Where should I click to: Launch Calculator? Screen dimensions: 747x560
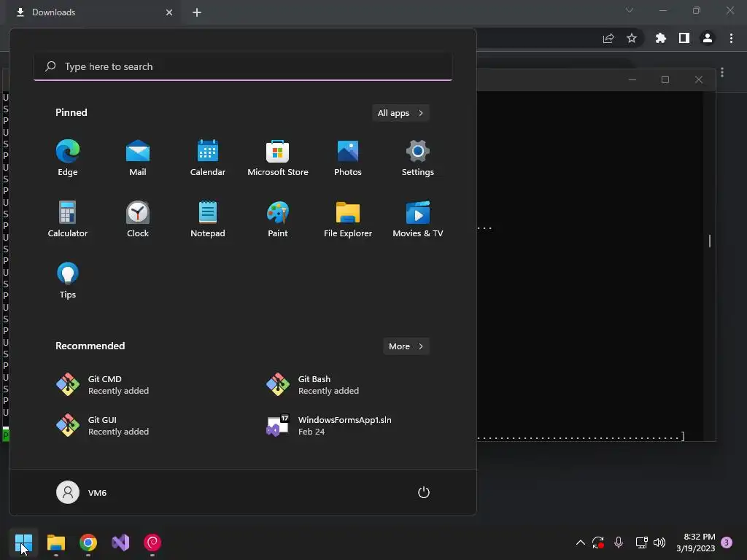pos(68,219)
